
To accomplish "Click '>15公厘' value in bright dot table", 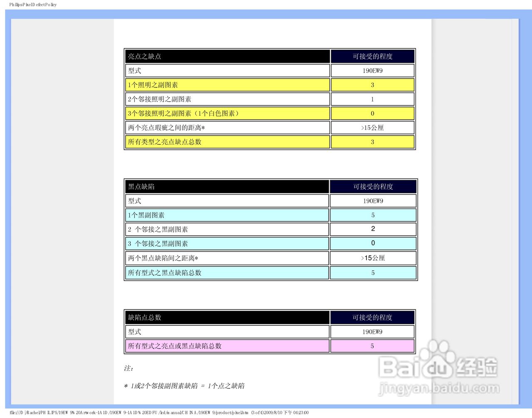I will pos(372,128).
